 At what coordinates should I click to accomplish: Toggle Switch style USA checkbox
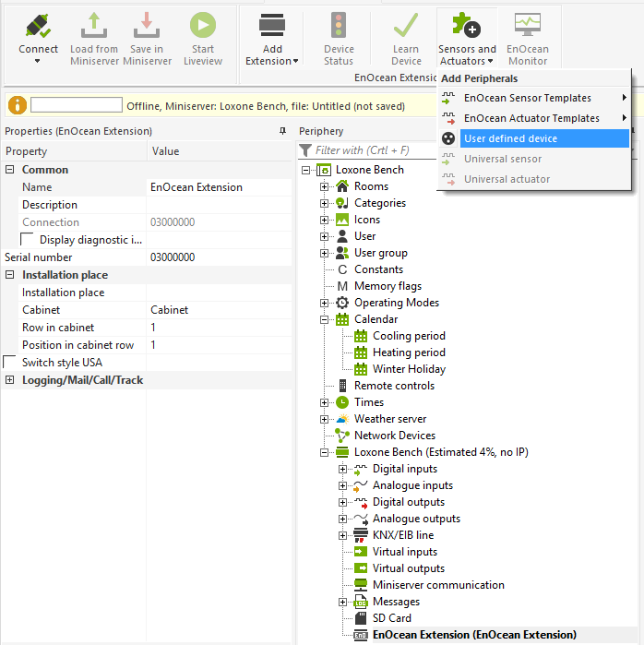(x=9, y=362)
